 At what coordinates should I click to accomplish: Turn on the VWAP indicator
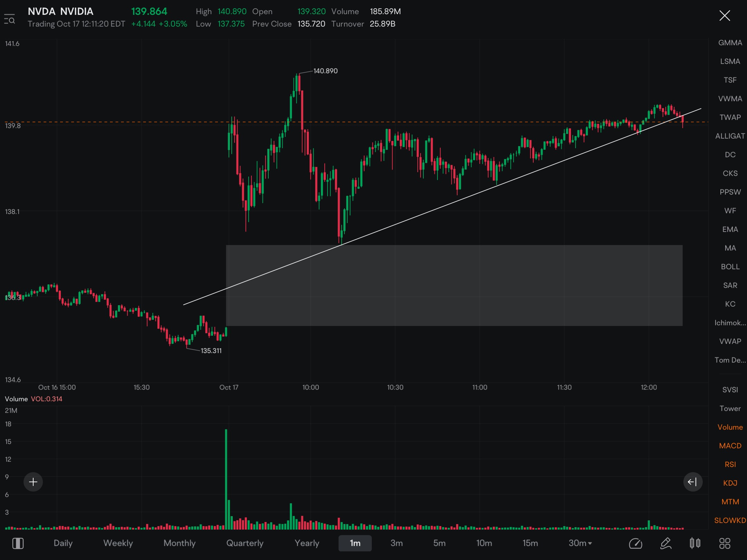coord(730,342)
